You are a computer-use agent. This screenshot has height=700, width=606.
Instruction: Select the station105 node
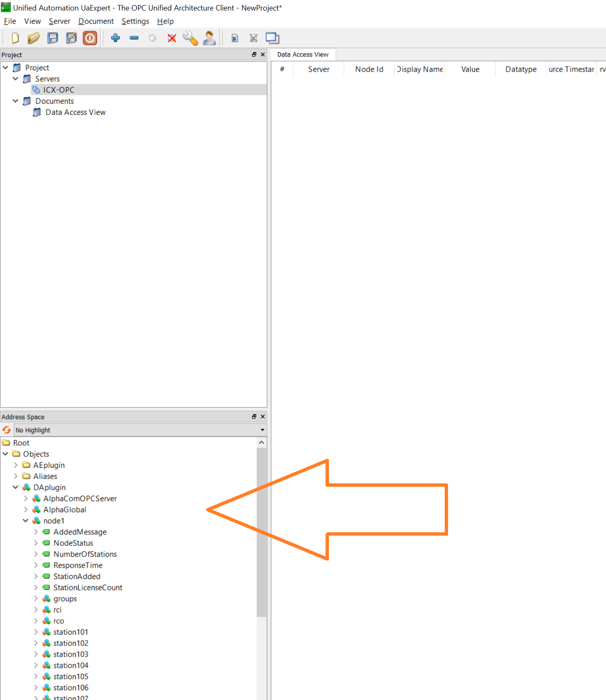pyautogui.click(x=71, y=676)
